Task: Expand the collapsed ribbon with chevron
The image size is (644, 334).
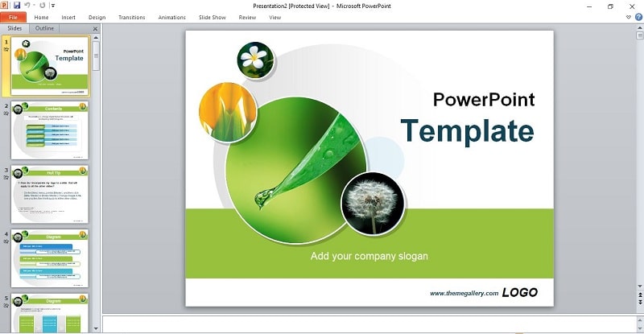Action: (629, 17)
